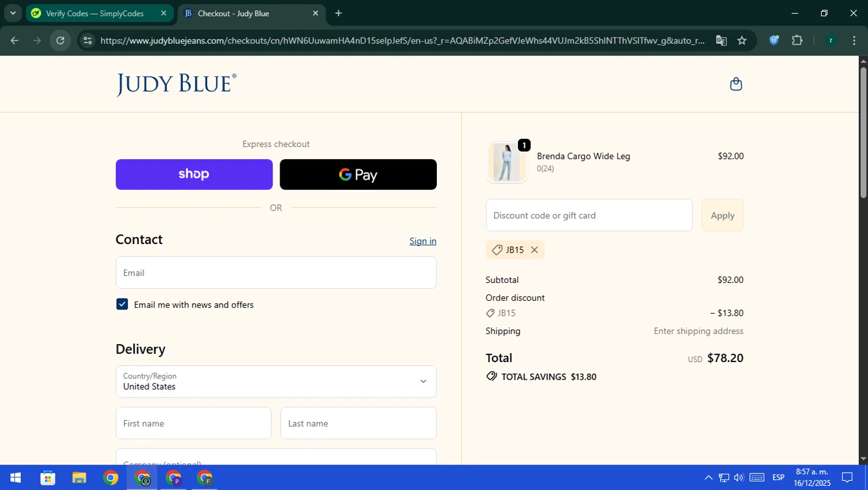Uncheck Email me with news and offers
The width and height of the screenshot is (868, 490).
coord(122,304)
